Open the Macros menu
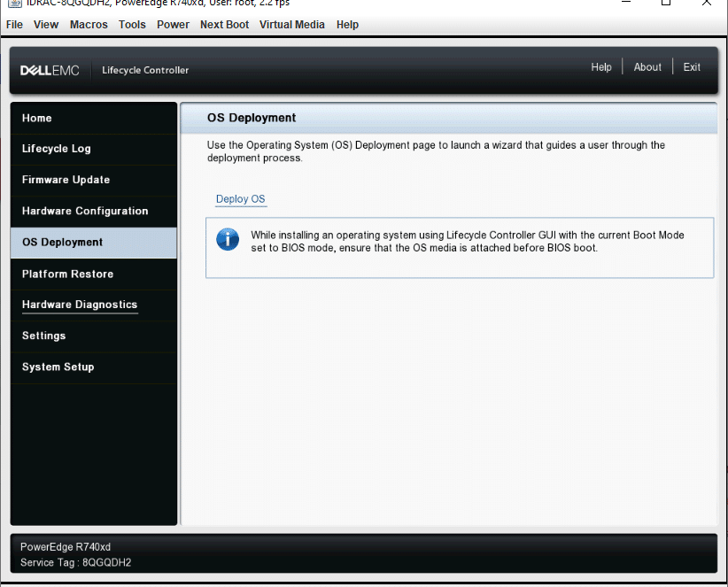Screen dimensions: 728x587 point(89,25)
